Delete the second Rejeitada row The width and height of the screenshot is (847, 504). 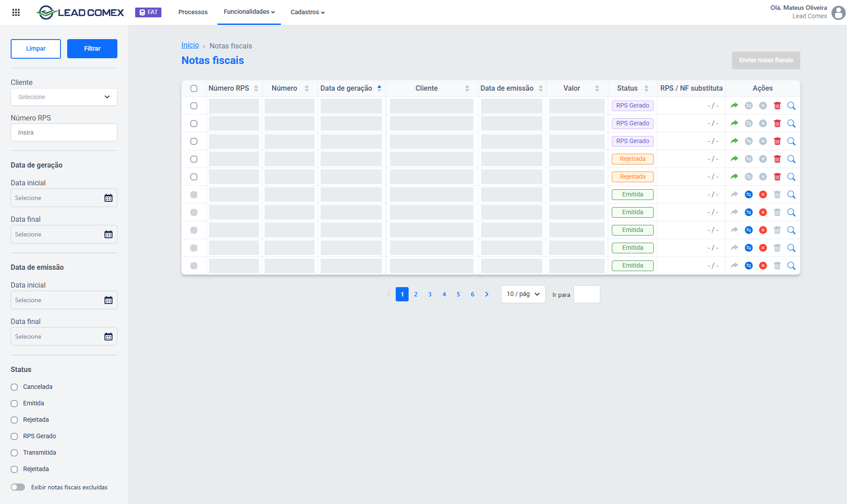click(777, 177)
